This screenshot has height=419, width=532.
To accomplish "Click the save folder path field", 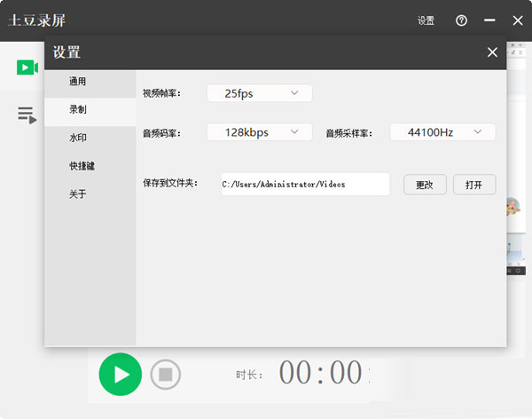I will click(x=304, y=185).
